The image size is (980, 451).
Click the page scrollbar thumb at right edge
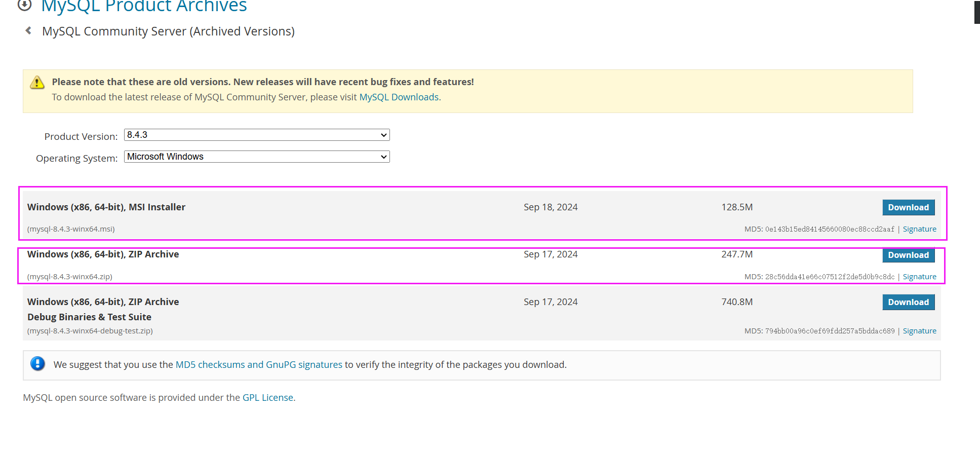click(977, 12)
